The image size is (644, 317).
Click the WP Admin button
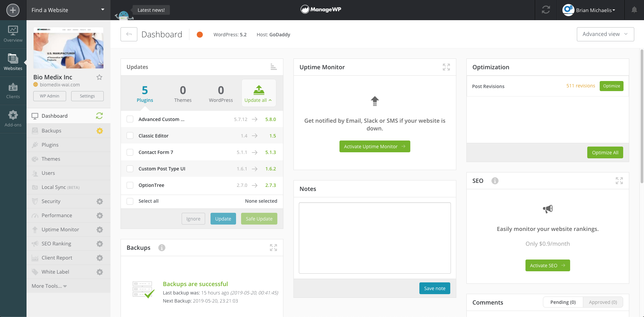point(50,96)
